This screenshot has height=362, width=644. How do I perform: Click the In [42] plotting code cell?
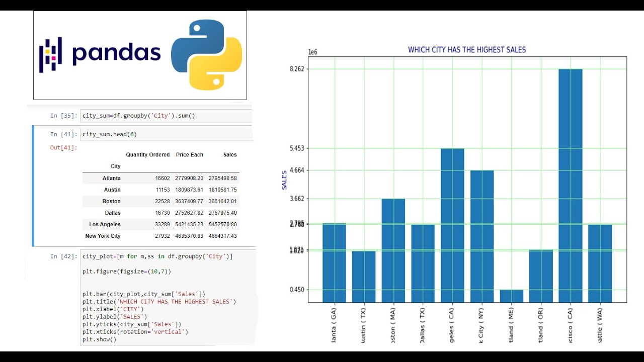(x=168, y=298)
